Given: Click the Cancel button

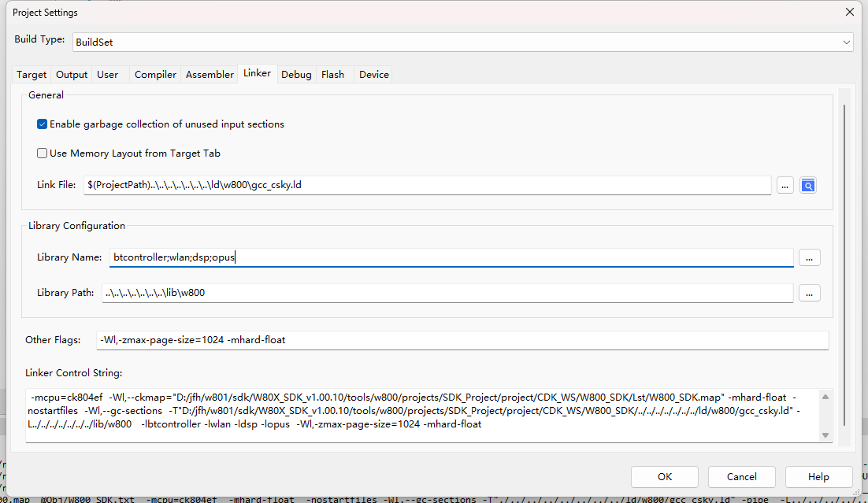Looking at the screenshot, I should point(741,476).
